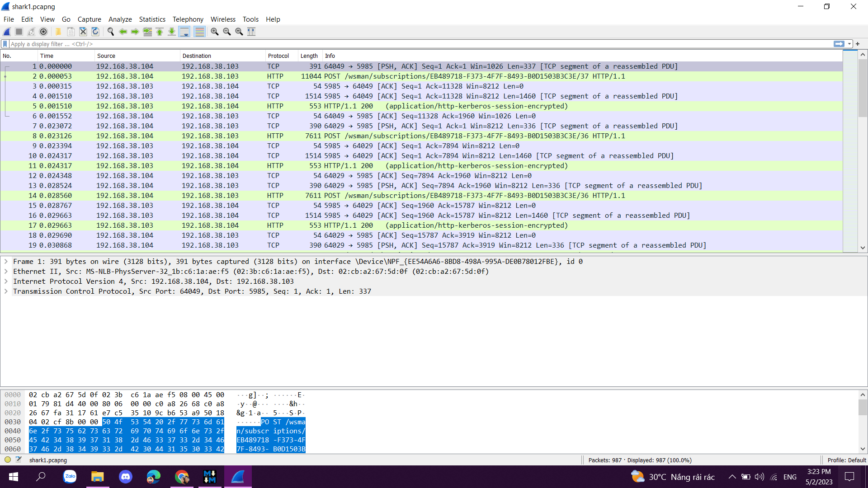868x488 pixels.
Task: Start capturing packets with the shark fin icon
Action: [7, 32]
